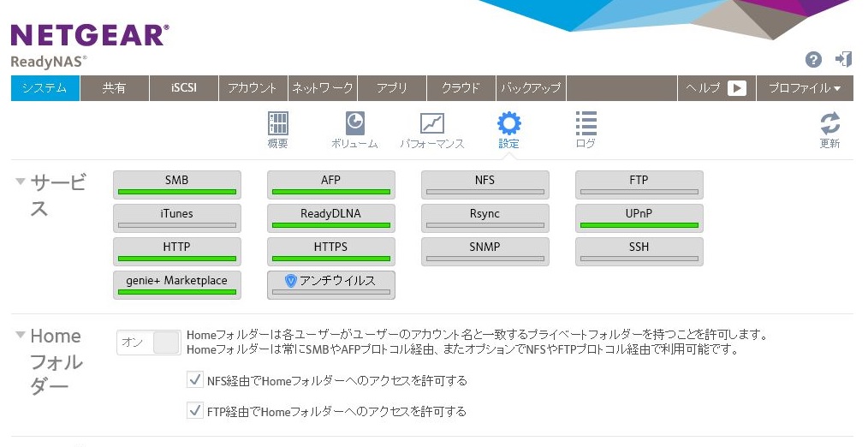This screenshot has height=447, width=868.
Task: Click the SMB service button
Action: (x=177, y=184)
